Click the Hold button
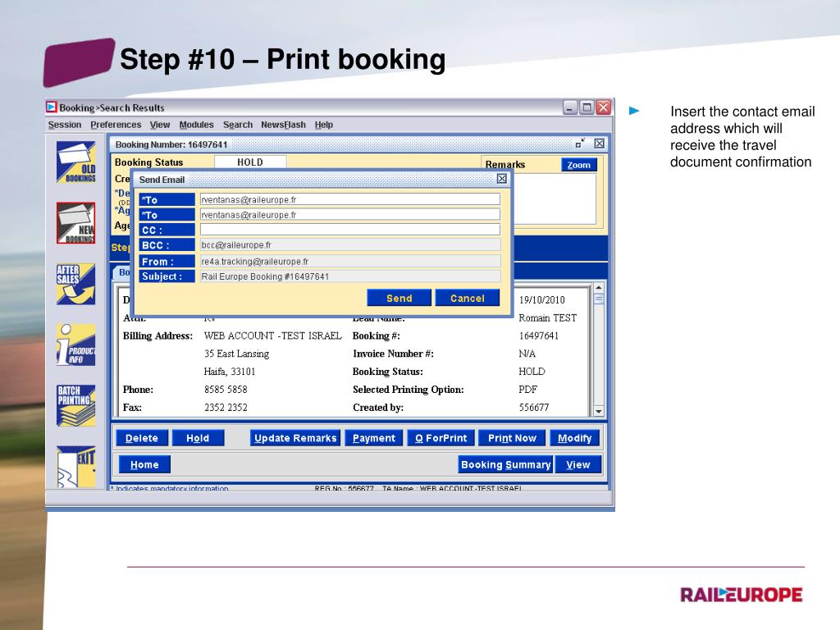 click(x=198, y=438)
